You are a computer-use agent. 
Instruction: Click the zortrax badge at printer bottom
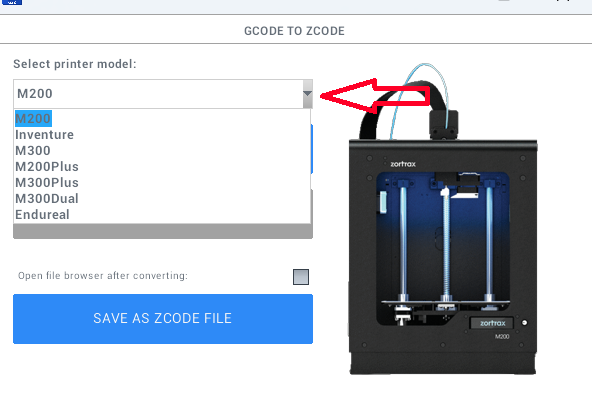492,323
